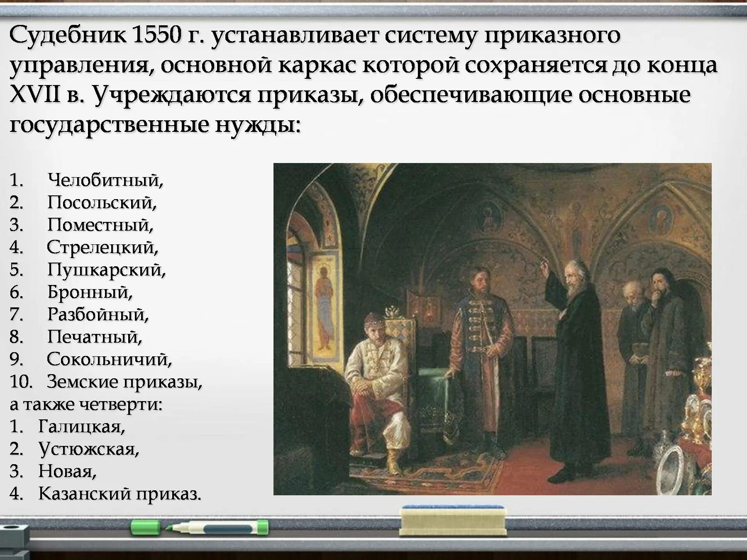Click the green marker on the whiteboard tray

200,528
